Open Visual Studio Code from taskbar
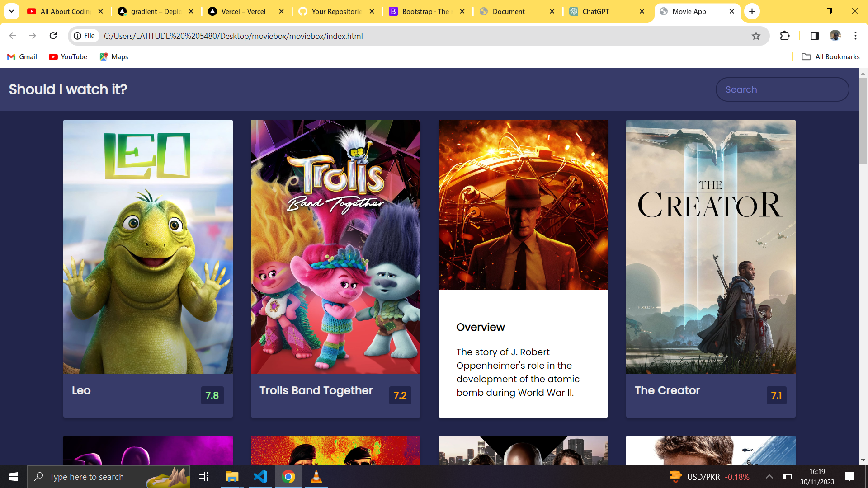868x488 pixels. click(260, 477)
